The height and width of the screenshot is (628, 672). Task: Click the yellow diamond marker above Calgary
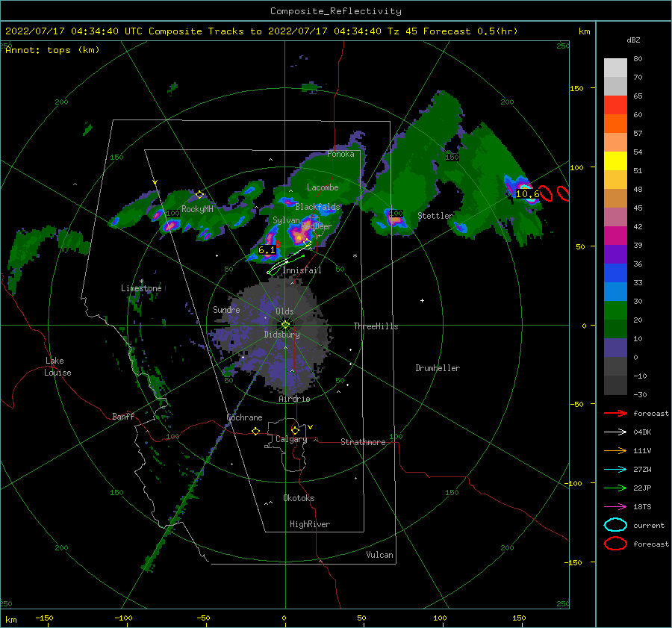(x=295, y=430)
